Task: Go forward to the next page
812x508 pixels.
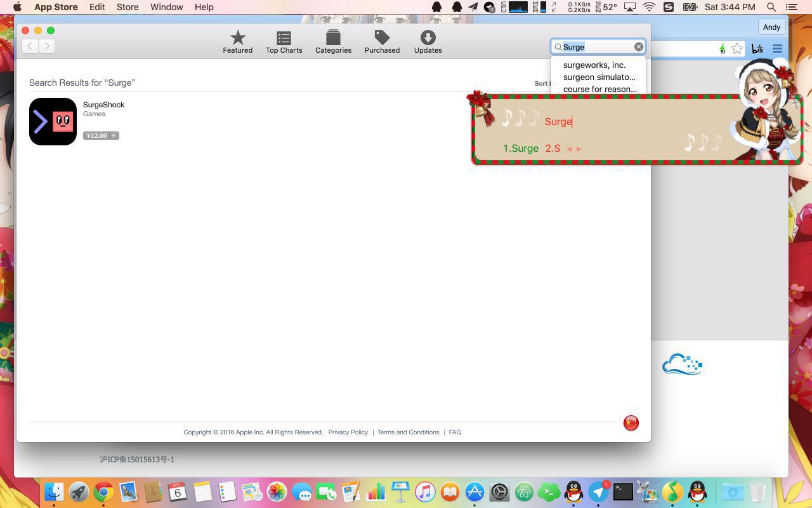Action: [x=47, y=46]
